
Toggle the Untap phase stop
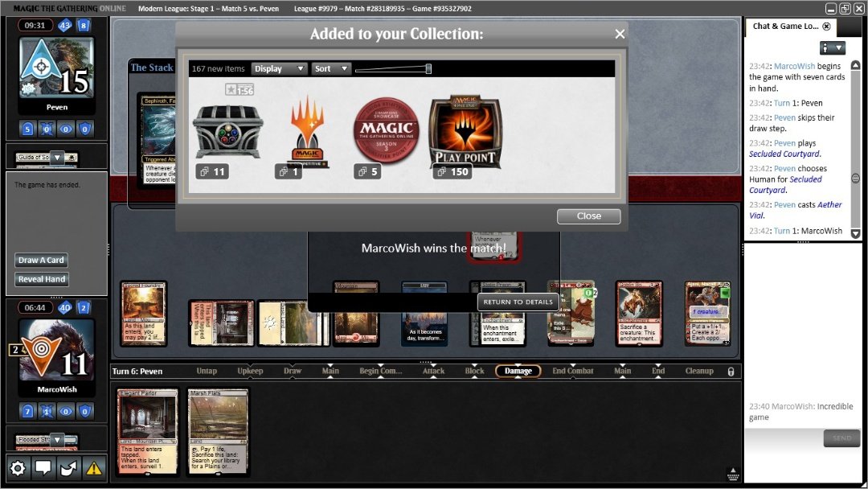click(x=207, y=371)
